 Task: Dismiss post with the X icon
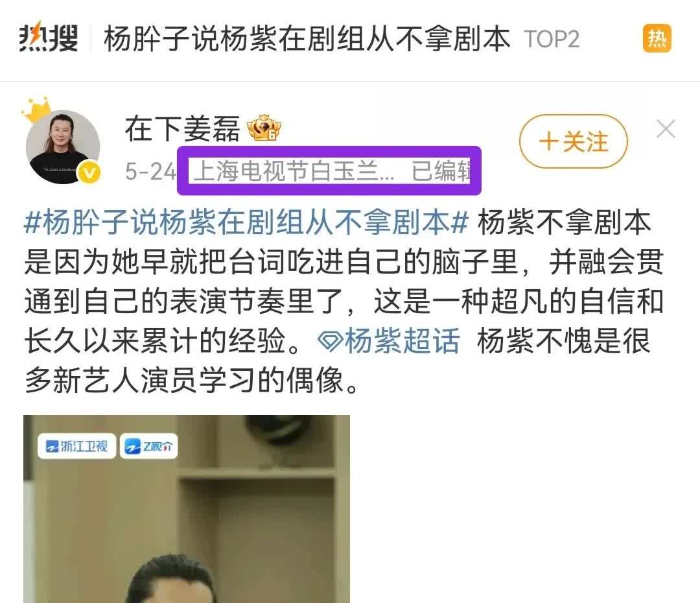pyautogui.click(x=666, y=129)
